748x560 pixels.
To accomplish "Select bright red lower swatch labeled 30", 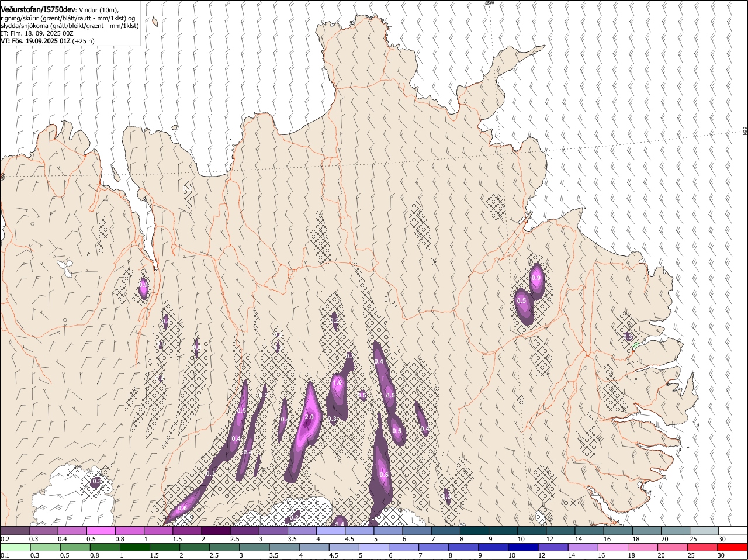I will (732, 547).
